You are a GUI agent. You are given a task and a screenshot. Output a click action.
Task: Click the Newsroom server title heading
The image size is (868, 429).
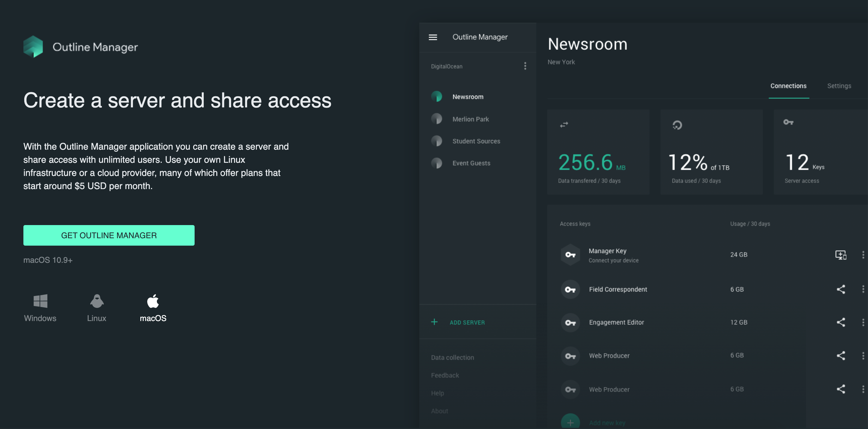587,44
